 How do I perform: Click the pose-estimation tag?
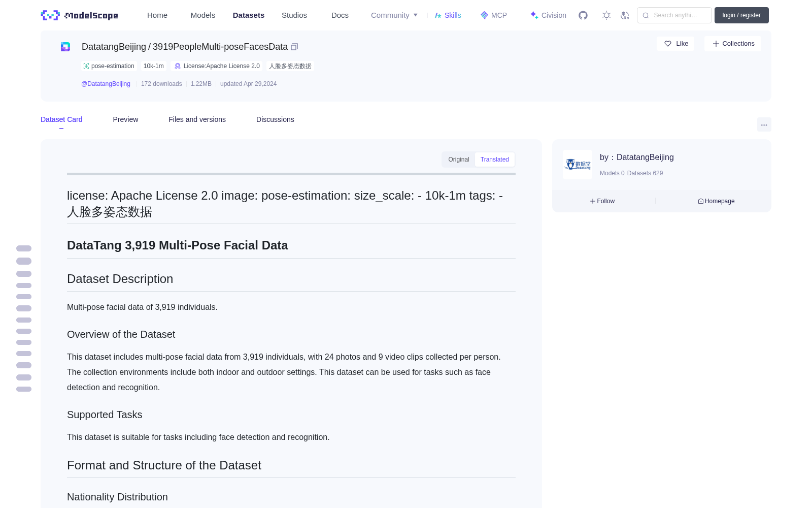(x=109, y=66)
